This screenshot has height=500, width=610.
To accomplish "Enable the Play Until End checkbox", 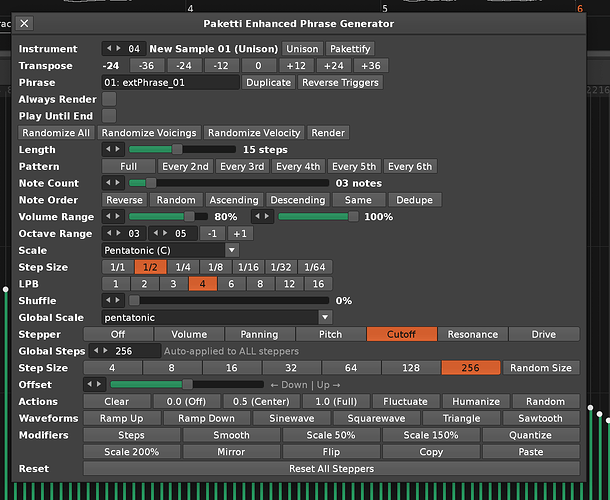I will click(109, 116).
